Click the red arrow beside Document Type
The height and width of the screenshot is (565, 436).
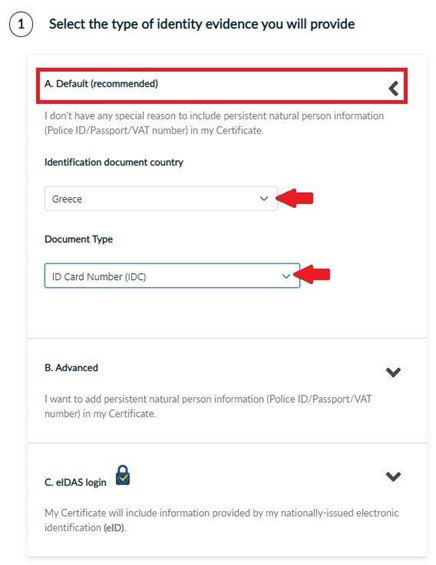pos(312,275)
